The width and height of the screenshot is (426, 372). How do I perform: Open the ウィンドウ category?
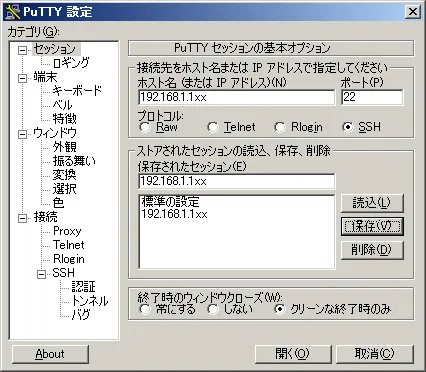pyautogui.click(x=55, y=133)
